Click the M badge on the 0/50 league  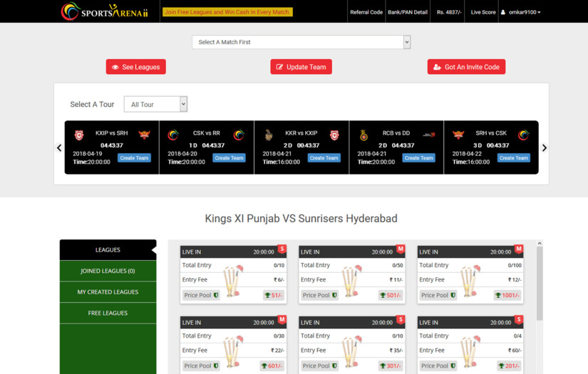401,249
